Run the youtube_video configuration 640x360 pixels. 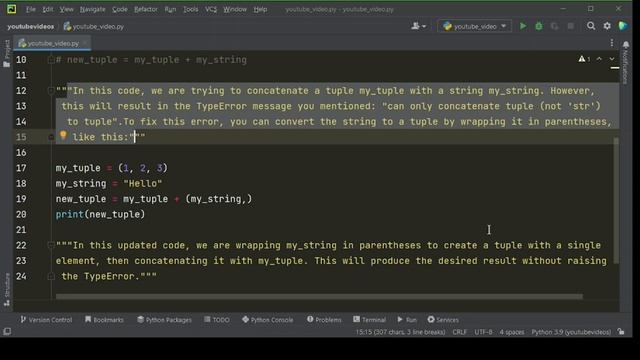click(523, 26)
